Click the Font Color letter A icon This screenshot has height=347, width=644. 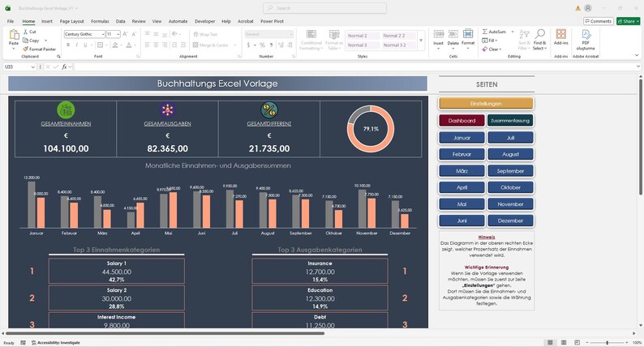pos(129,45)
